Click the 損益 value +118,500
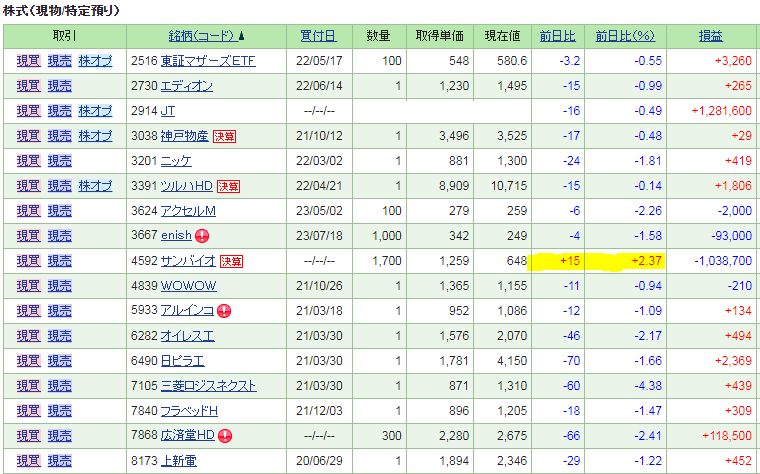This screenshot has height=474, width=760. click(x=727, y=436)
